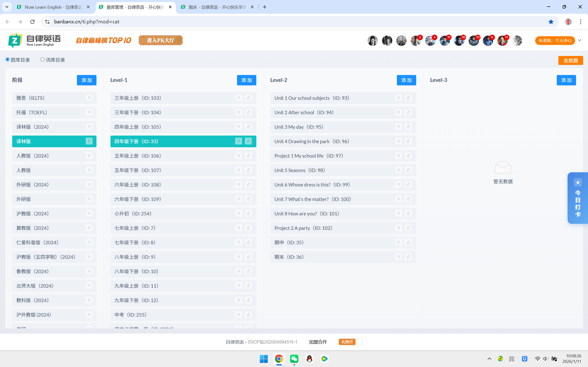The width and height of the screenshot is (588, 367).
Task: Toggle the 礼物开 switch in footer
Action: tap(350, 342)
